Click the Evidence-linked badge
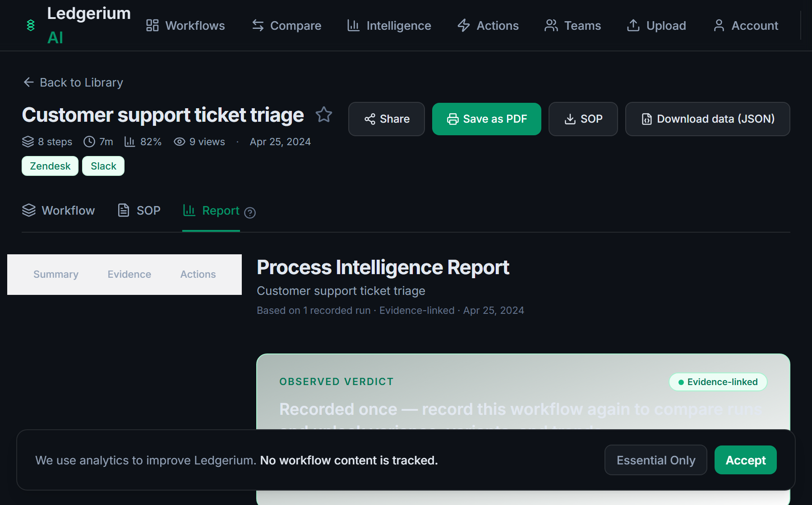812x505 pixels. (718, 382)
